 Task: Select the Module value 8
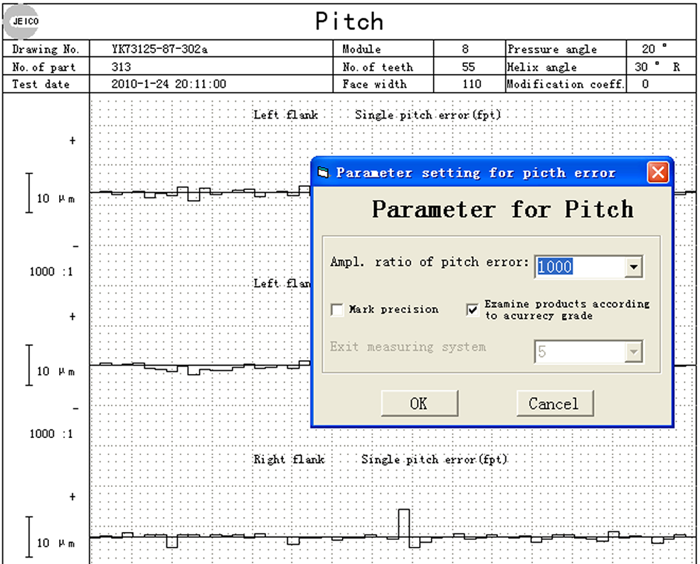464,49
